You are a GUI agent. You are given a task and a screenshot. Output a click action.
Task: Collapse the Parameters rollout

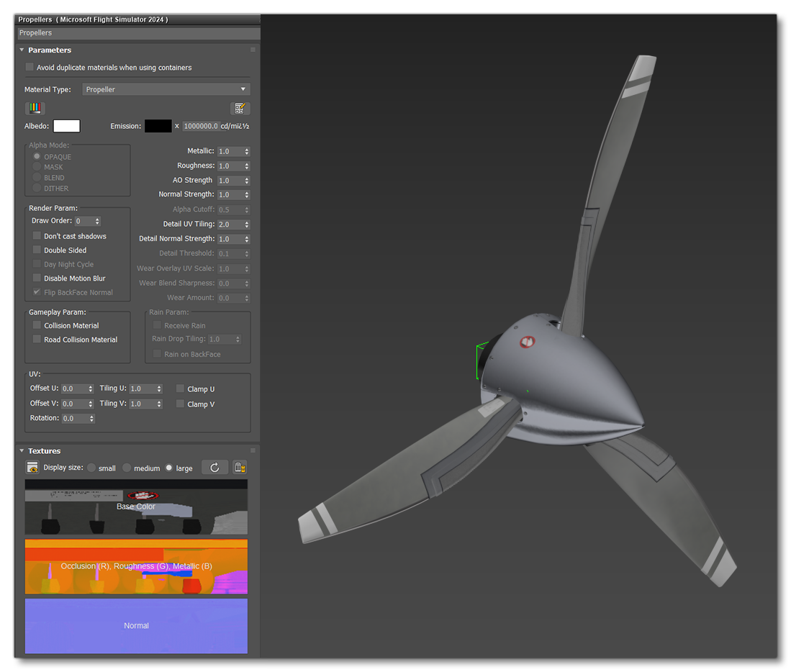click(x=22, y=50)
